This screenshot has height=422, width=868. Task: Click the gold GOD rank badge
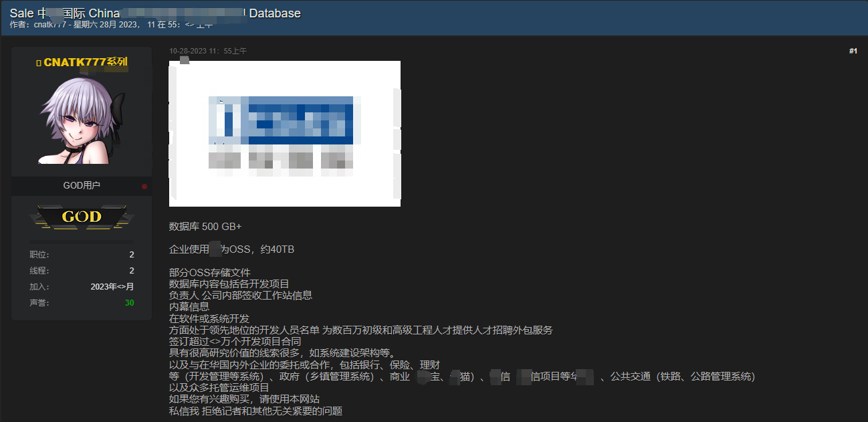82,217
